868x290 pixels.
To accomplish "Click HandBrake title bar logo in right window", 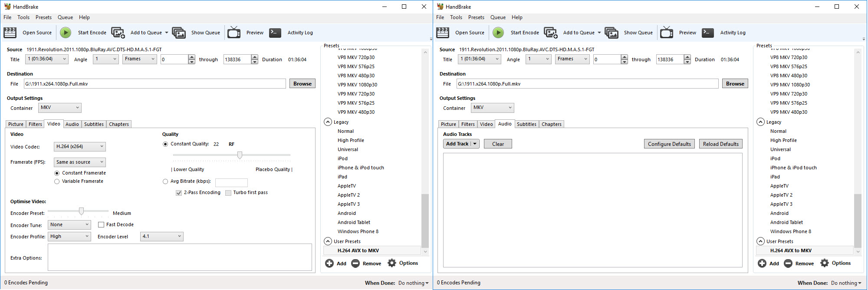I will pyautogui.click(x=440, y=7).
